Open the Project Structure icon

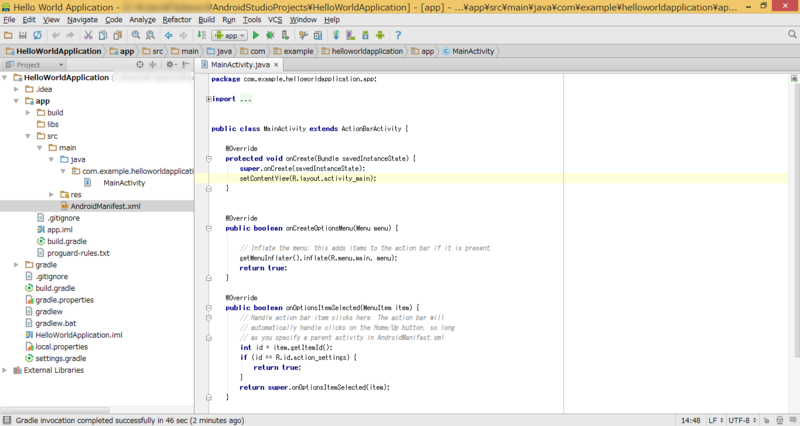[x=318, y=35]
